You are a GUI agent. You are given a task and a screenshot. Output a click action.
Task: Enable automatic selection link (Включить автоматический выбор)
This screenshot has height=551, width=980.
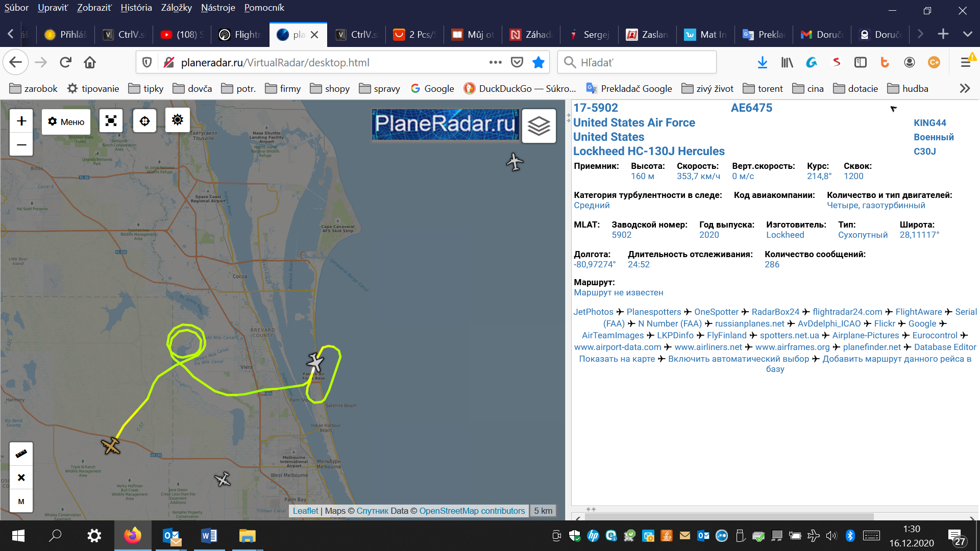click(x=738, y=359)
